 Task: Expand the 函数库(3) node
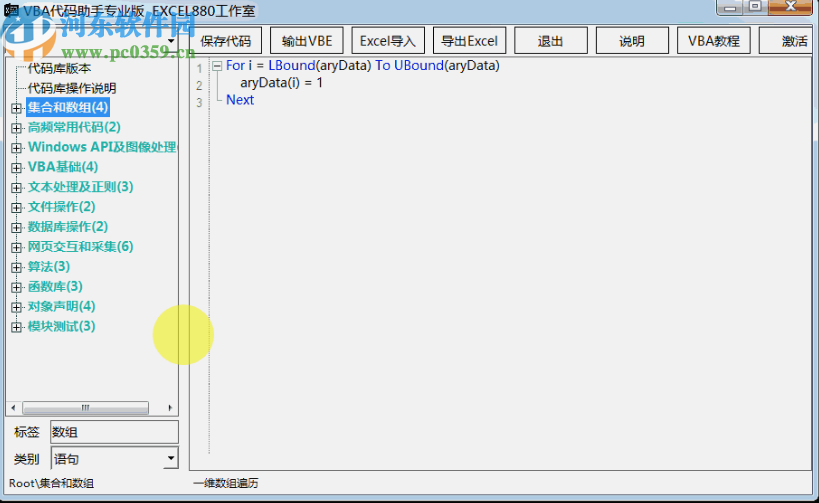coord(16,287)
